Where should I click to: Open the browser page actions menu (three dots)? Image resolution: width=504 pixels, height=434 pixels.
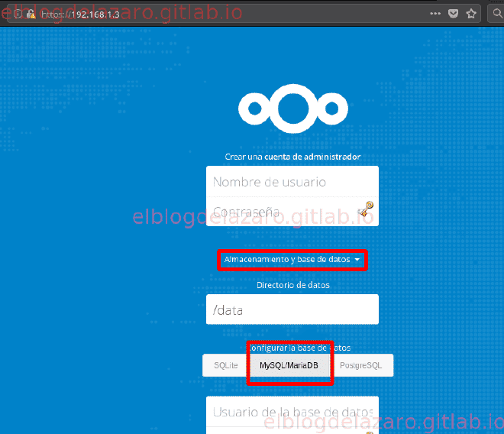(435, 14)
